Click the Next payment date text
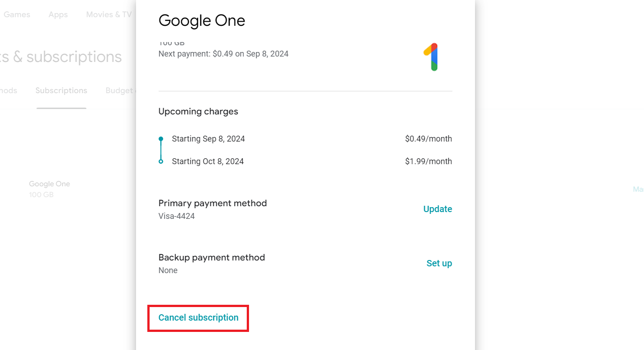The width and height of the screenshot is (644, 350). pyautogui.click(x=223, y=54)
